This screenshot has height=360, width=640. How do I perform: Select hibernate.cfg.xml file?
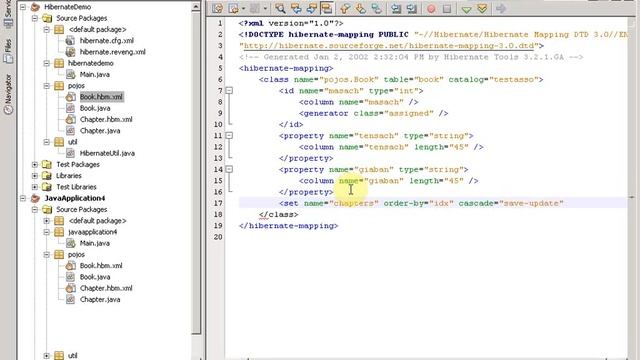(x=107, y=40)
